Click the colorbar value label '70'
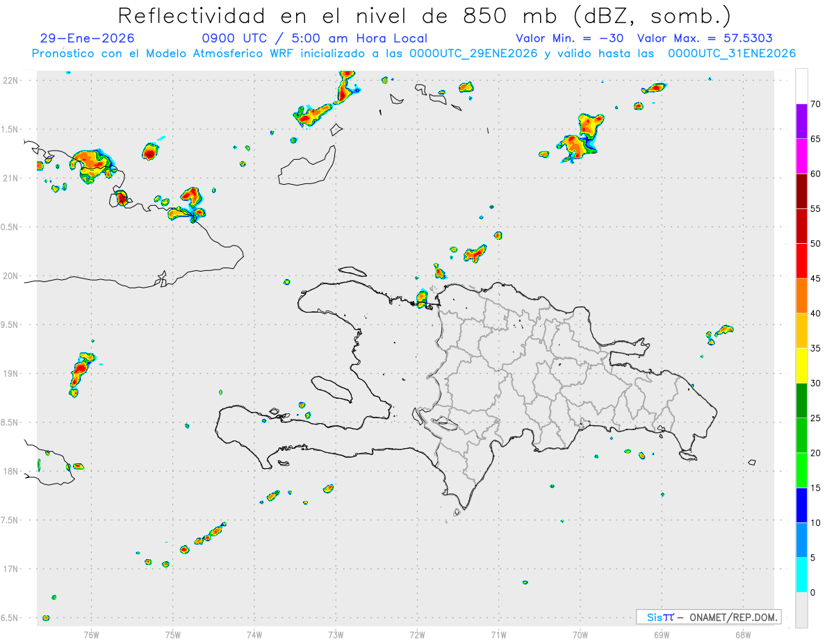Viewport: 834px width, 644px height. click(815, 104)
